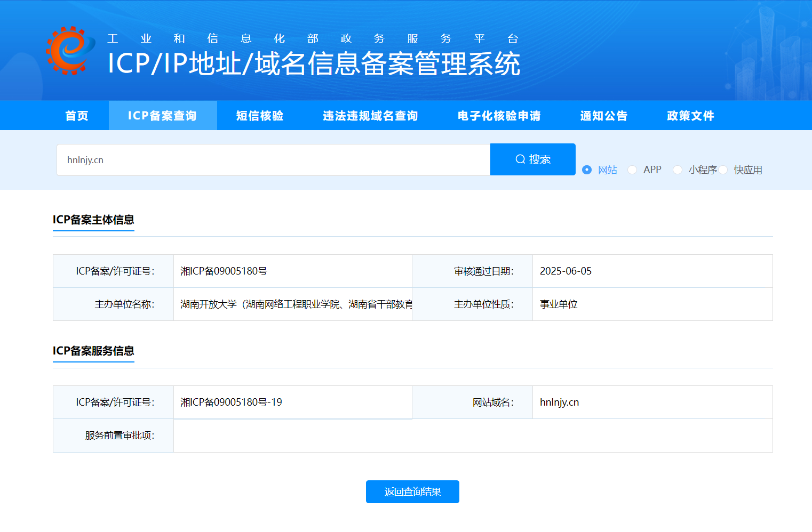Image resolution: width=812 pixels, height=532 pixels.
Task: Click the 事业单位 value
Action: click(x=559, y=304)
